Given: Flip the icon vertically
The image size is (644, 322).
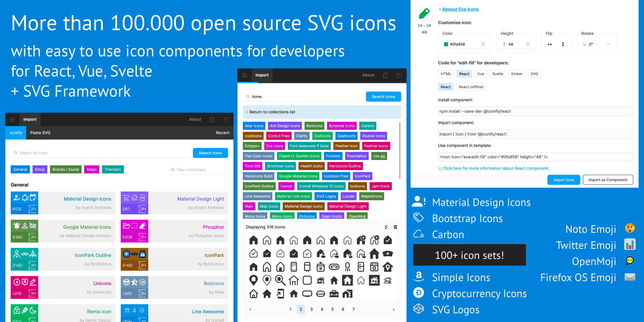Looking at the screenshot, I should [x=563, y=44].
